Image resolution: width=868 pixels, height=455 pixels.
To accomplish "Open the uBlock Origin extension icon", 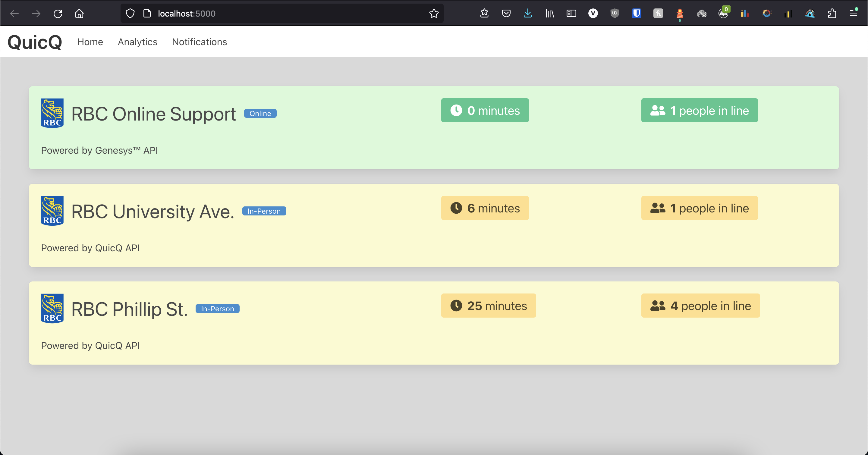I will click(615, 14).
